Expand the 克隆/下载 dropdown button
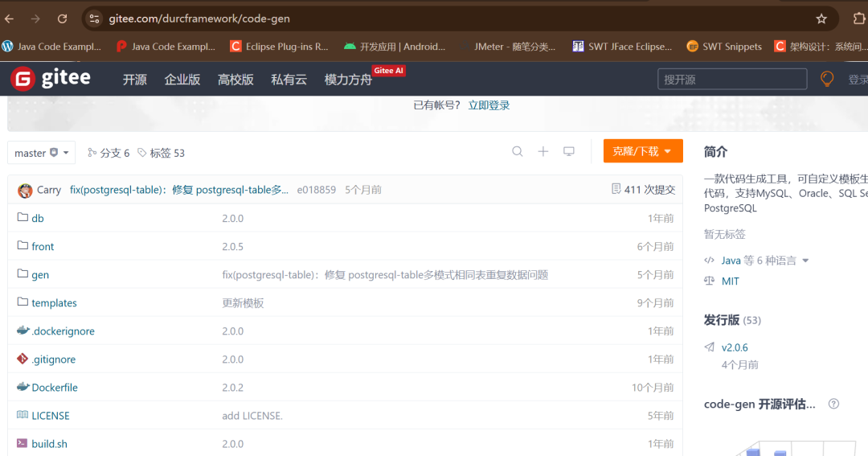Image resolution: width=868 pixels, height=456 pixels. 643,151
